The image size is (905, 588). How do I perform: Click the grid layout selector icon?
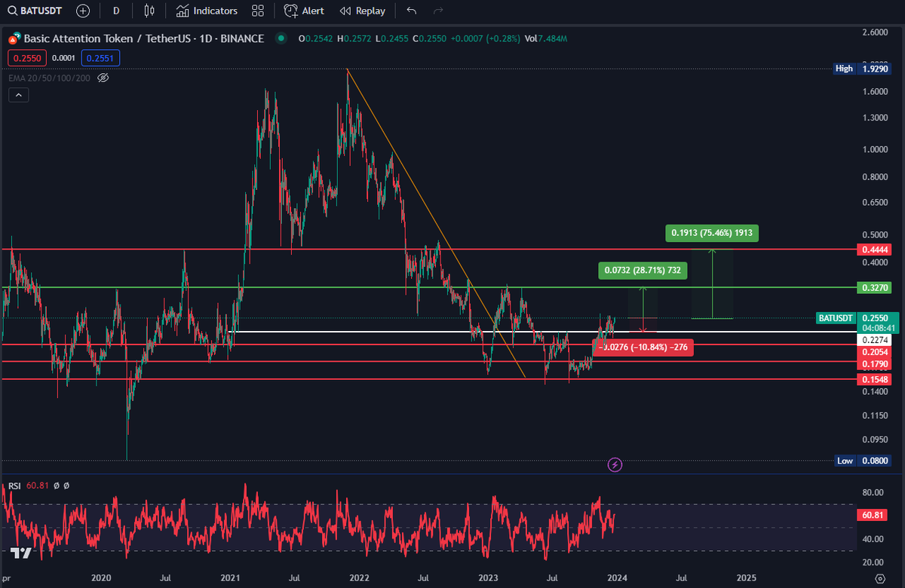tap(257, 11)
